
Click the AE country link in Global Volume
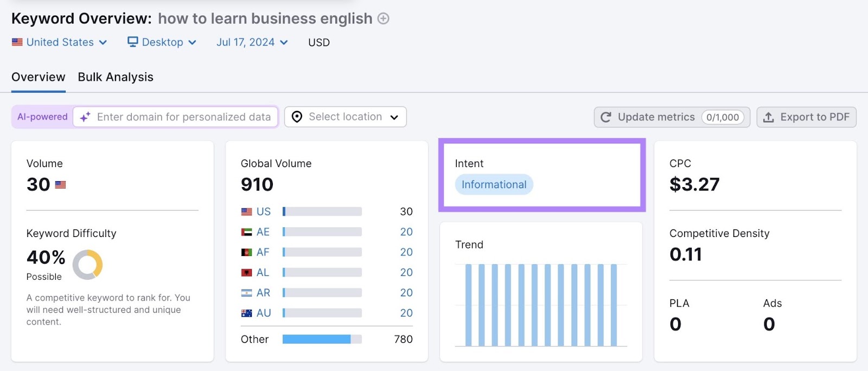pos(263,232)
